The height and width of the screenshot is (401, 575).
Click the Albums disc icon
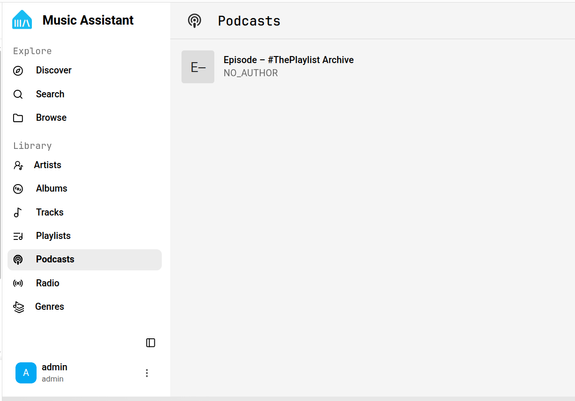tap(18, 189)
